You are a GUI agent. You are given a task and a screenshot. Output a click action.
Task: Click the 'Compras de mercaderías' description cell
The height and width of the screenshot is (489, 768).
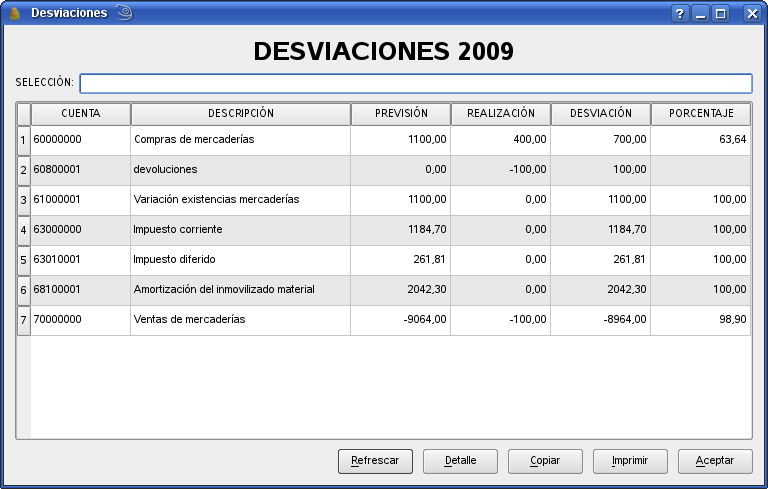coord(240,141)
